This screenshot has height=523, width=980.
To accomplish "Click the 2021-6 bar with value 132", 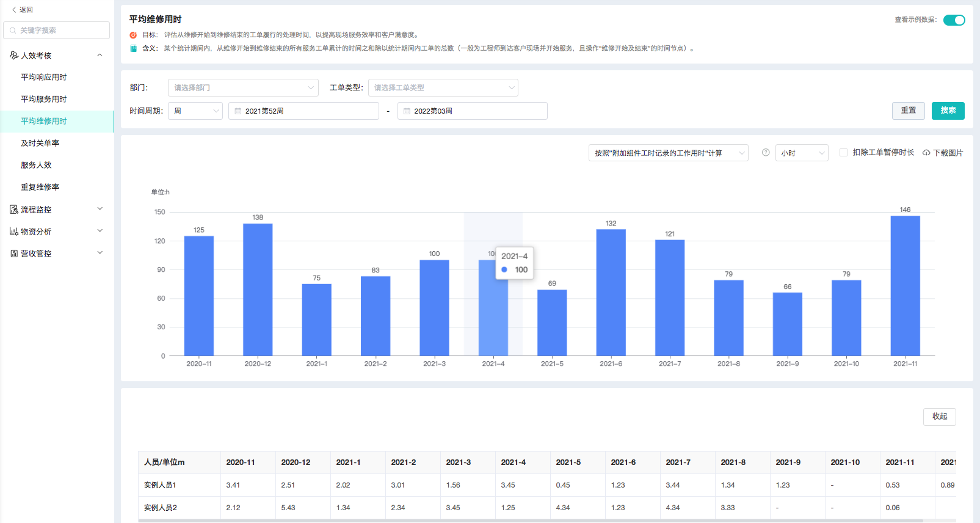I will click(x=611, y=293).
